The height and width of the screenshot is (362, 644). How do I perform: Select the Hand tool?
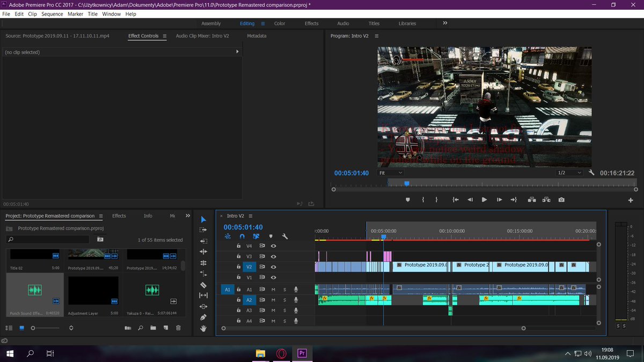tap(203, 328)
